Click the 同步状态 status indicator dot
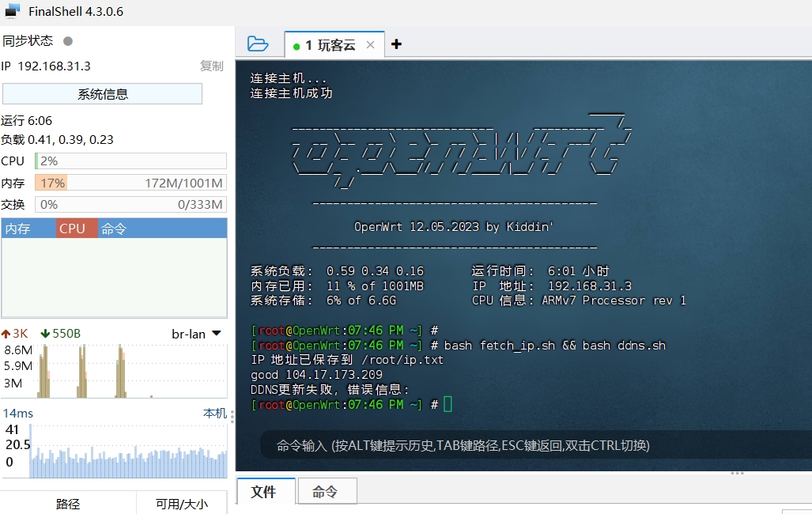The height and width of the screenshot is (514, 812). click(67, 40)
